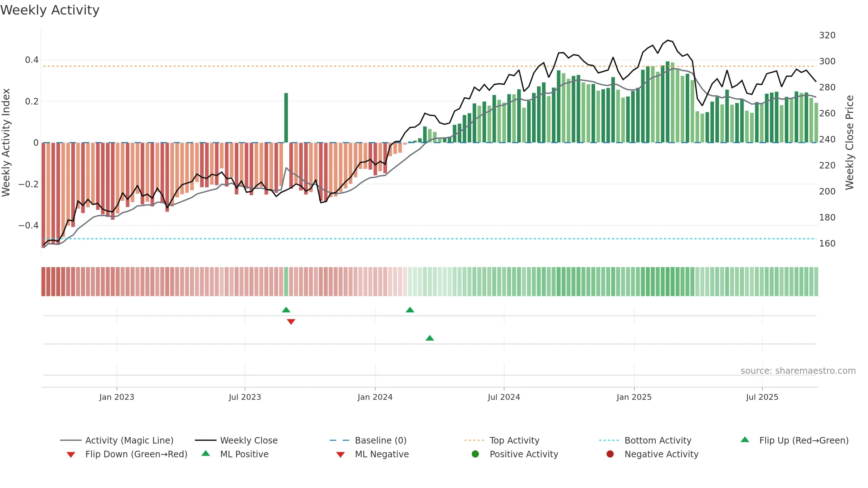Click the Weekly Activity Index axis title

point(6,142)
